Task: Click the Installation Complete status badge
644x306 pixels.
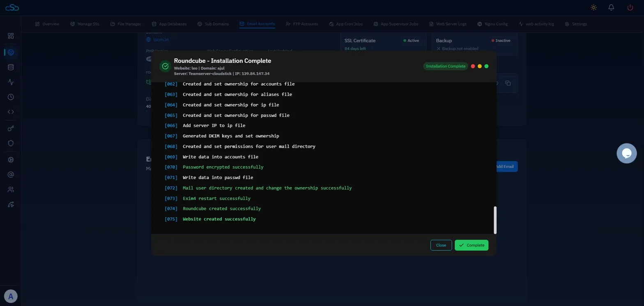Action: (x=446, y=66)
